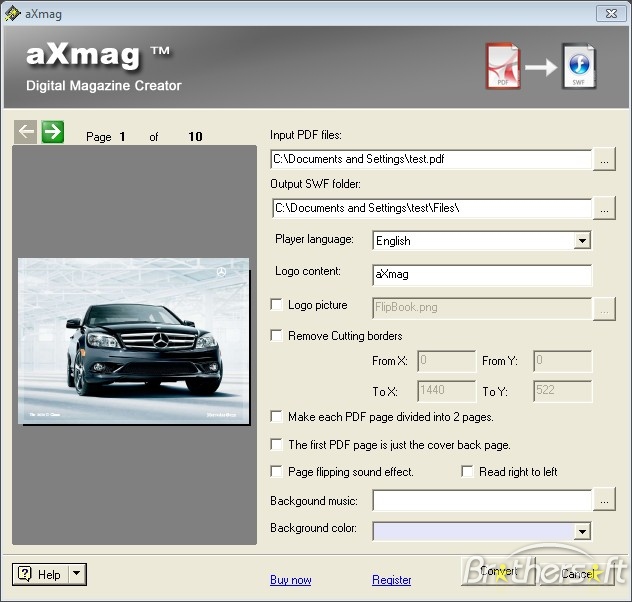Click the page total '10' text

tap(195, 137)
